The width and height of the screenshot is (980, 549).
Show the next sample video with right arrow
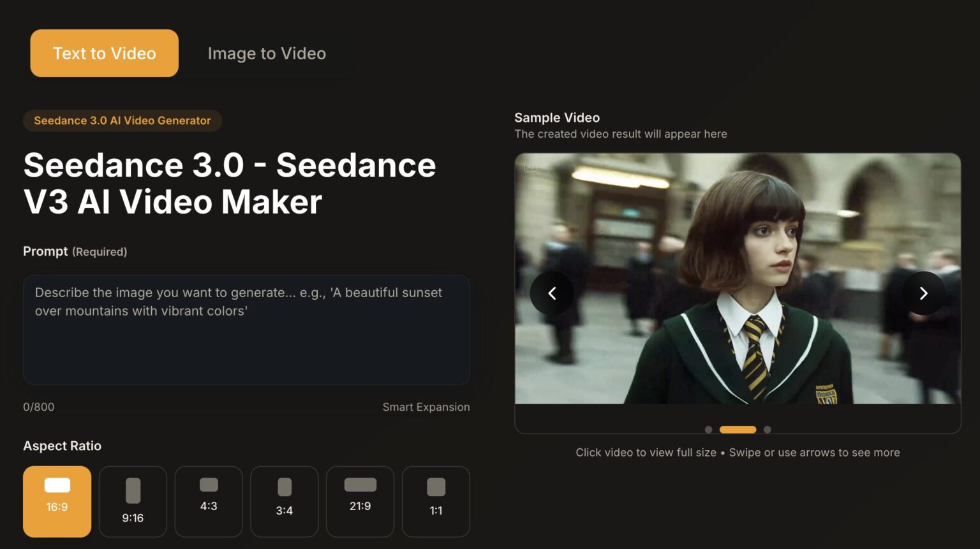pos(923,293)
